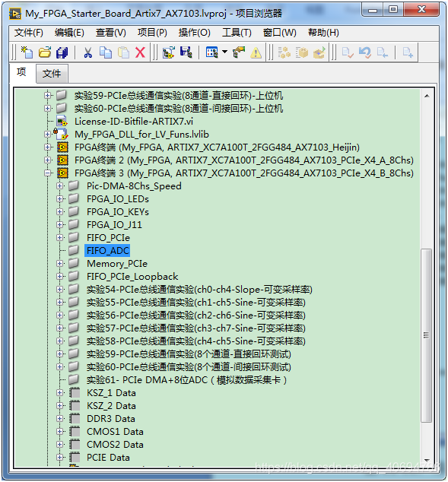Open the 项目(P) menu
The width and height of the screenshot is (448, 482).
152,33
